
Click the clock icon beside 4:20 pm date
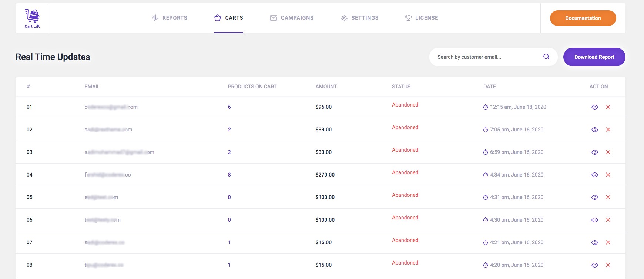486,265
